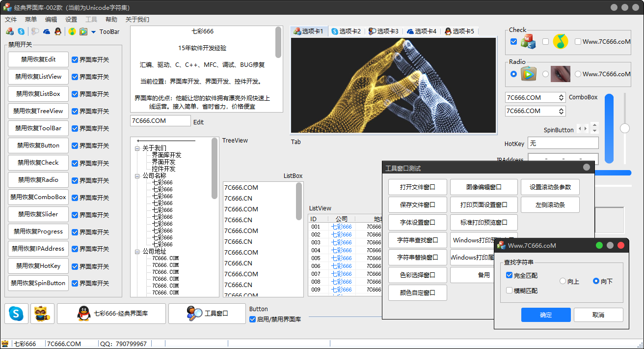Switch to the 选项卡3 tab
The image size is (644, 349).
383,31
